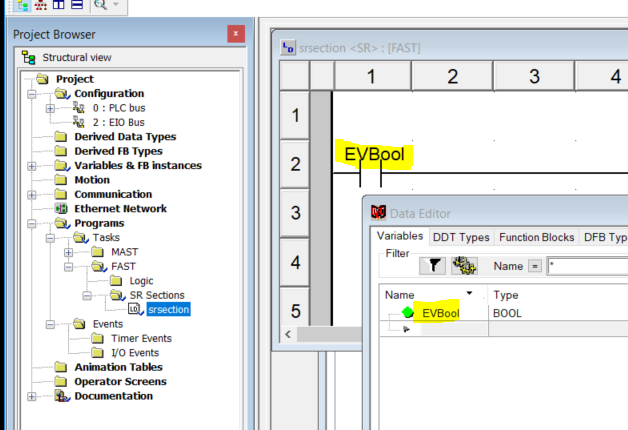
Task: Open the Operator Screens folder
Action: (120, 382)
